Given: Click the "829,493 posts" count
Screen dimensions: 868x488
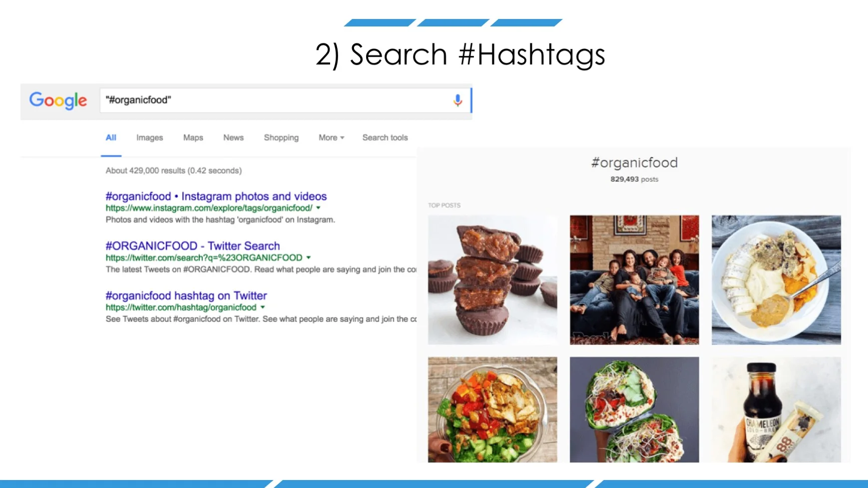Looking at the screenshot, I should (x=634, y=179).
